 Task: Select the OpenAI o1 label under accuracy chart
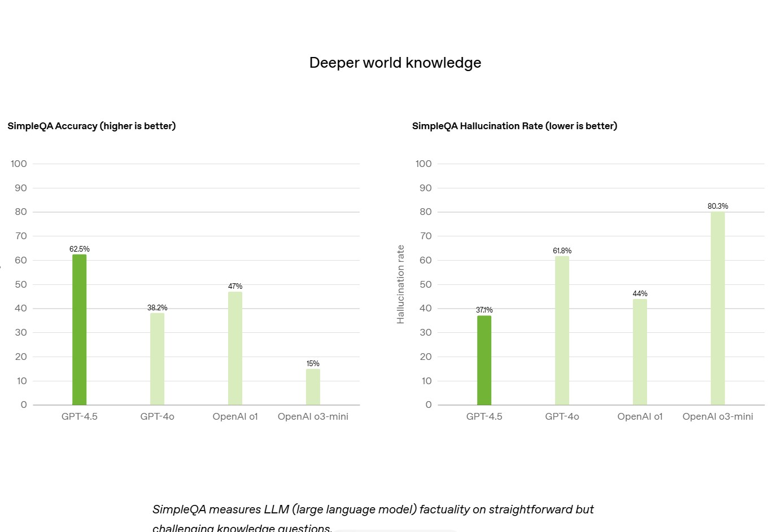pos(235,416)
